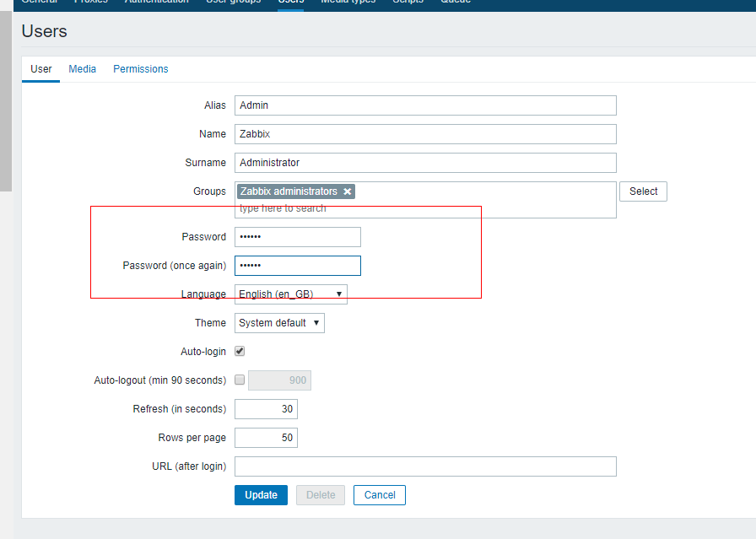756x539 pixels.
Task: Expand the Theme dropdown
Action: point(279,323)
